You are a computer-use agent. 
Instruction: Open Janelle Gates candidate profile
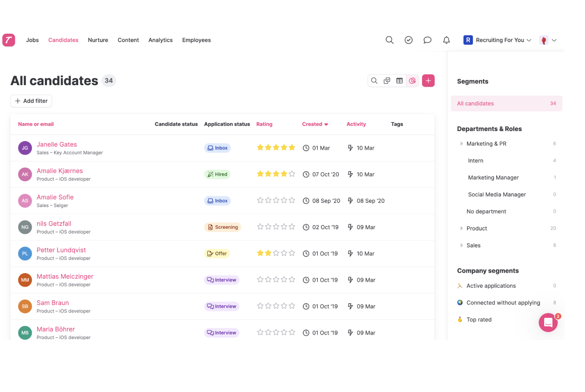(56, 144)
